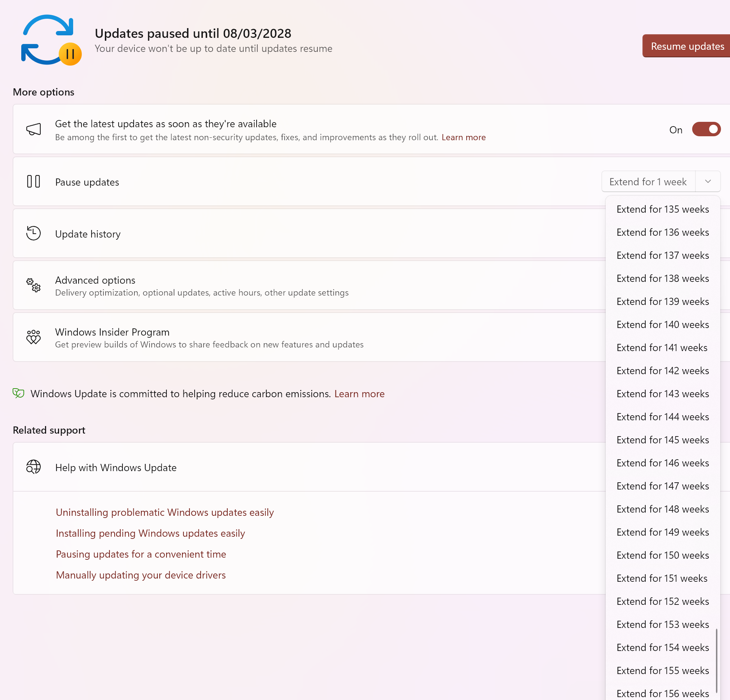Click the Windows Insider Program hearts icon
Image resolution: width=730 pixels, height=700 pixels.
pos(34,337)
